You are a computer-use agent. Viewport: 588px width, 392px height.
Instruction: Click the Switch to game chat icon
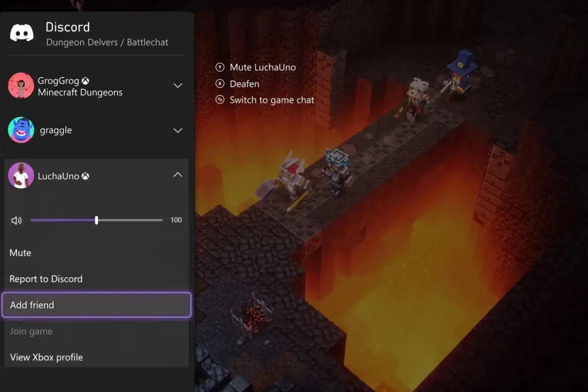point(220,100)
